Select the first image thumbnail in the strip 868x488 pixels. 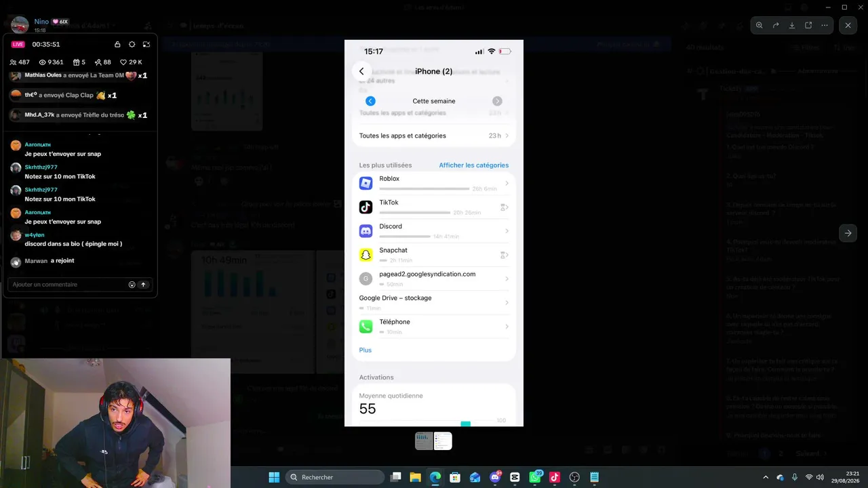(424, 441)
